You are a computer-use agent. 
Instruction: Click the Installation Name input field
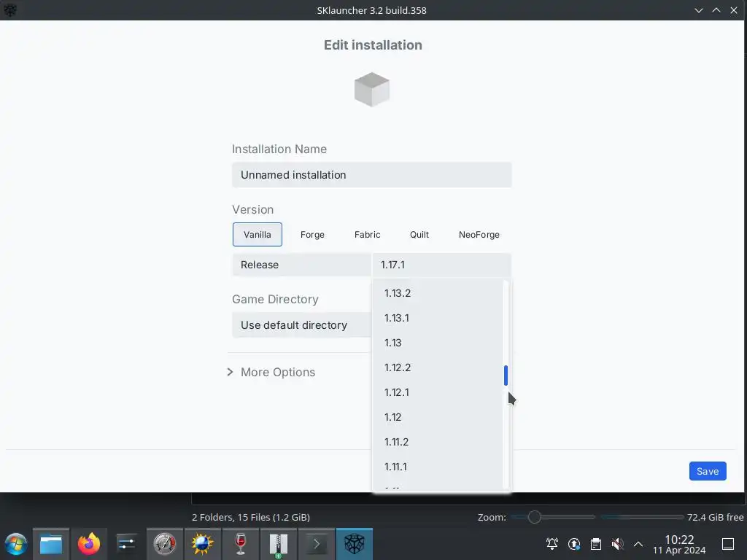pos(372,175)
